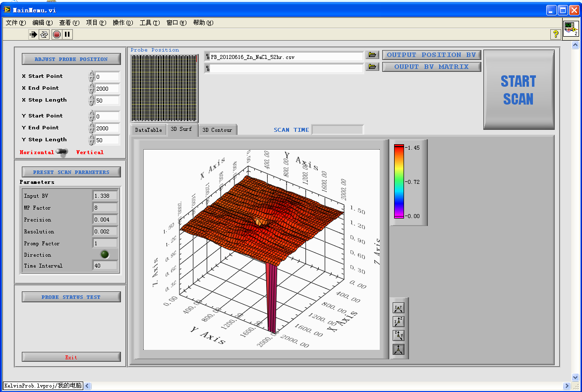
Task: Open the 窗口(W) menu
Action: 176,23
